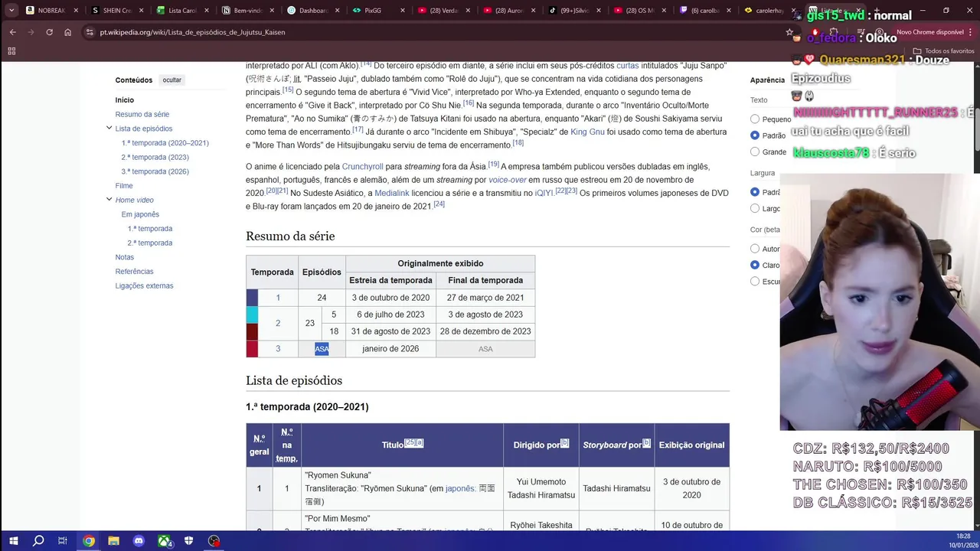Open Referências in the contents sidebar
This screenshot has height=551, width=980.
click(x=135, y=272)
